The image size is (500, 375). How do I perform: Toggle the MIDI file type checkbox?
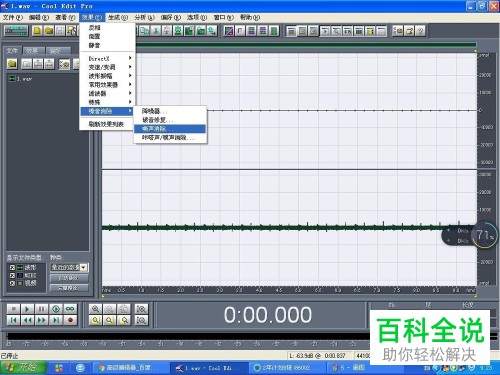12,275
